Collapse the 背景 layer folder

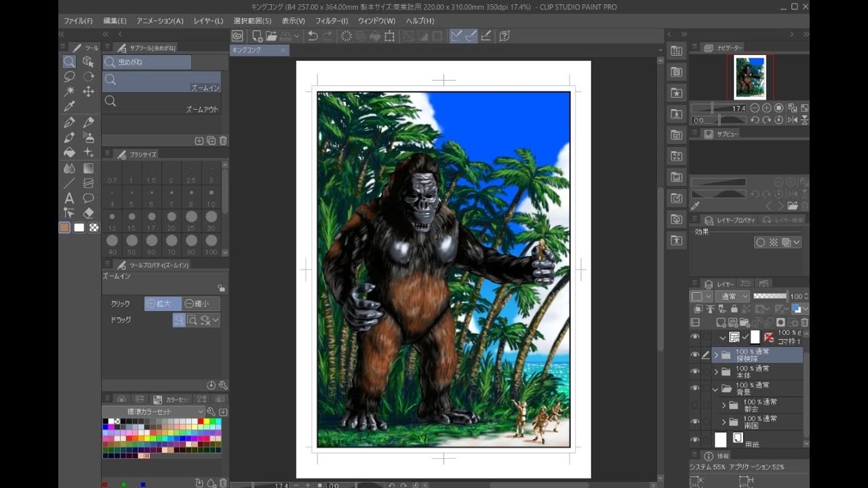pos(716,389)
